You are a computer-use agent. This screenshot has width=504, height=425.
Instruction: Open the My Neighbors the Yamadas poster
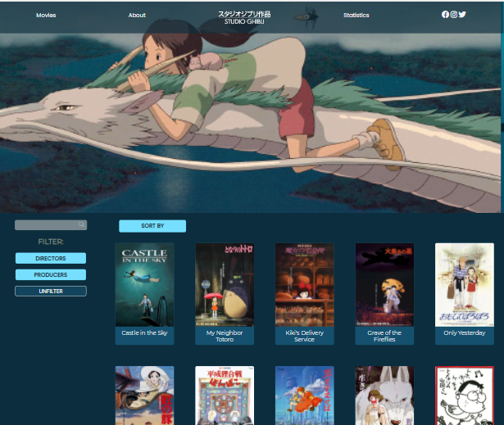pyautogui.click(x=465, y=396)
